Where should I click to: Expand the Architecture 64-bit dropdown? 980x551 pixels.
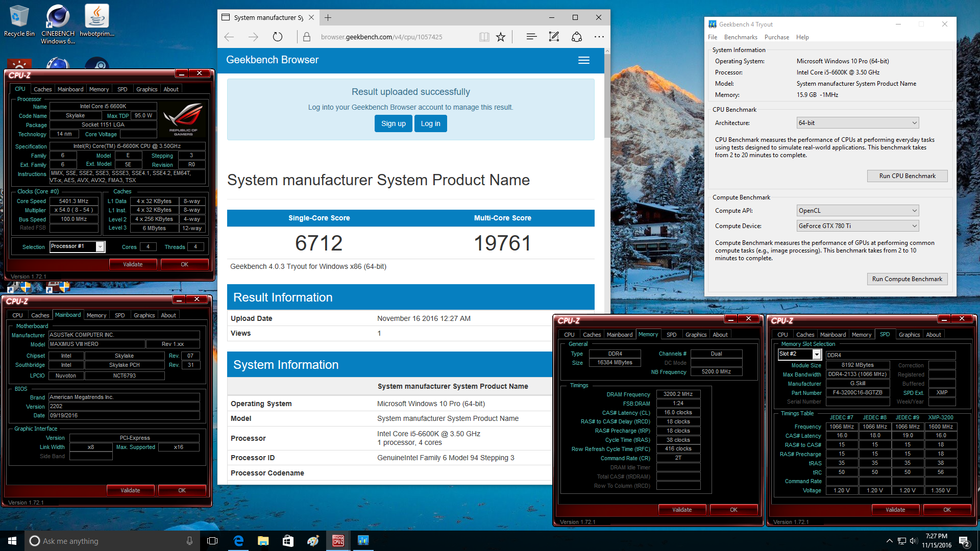tap(857, 123)
